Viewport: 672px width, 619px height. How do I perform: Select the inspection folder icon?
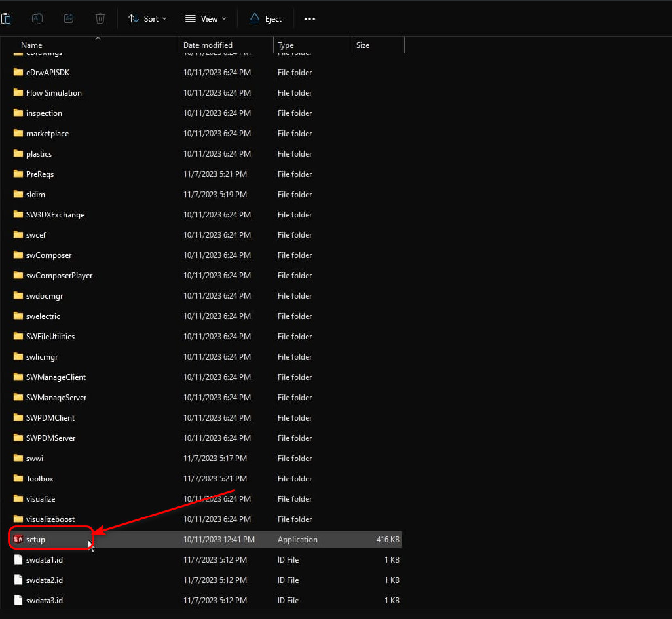pyautogui.click(x=18, y=113)
